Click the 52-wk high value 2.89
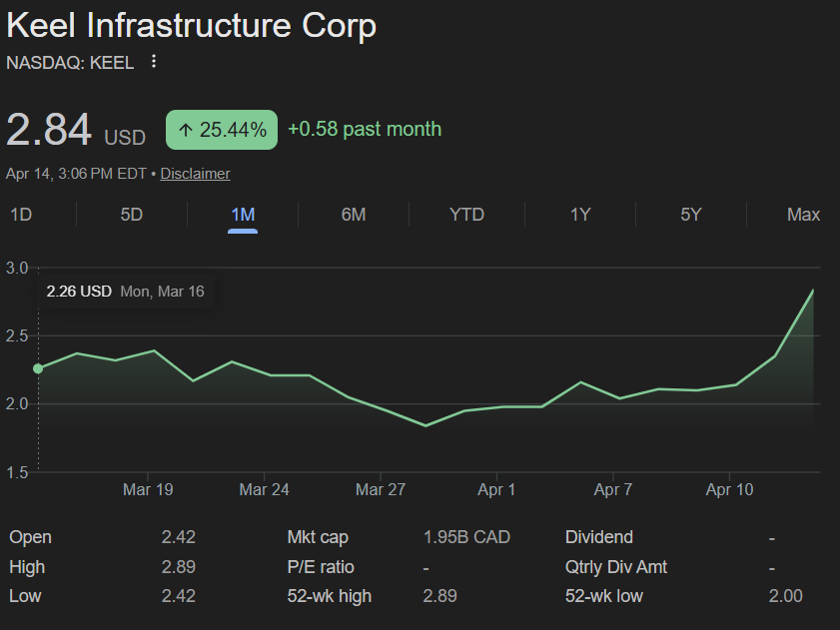The image size is (840, 630). 439,596
